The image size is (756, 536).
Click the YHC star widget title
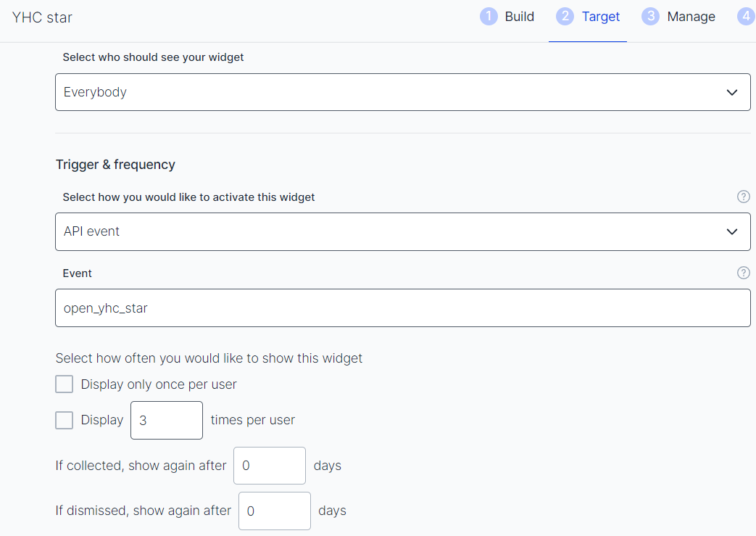click(x=43, y=17)
